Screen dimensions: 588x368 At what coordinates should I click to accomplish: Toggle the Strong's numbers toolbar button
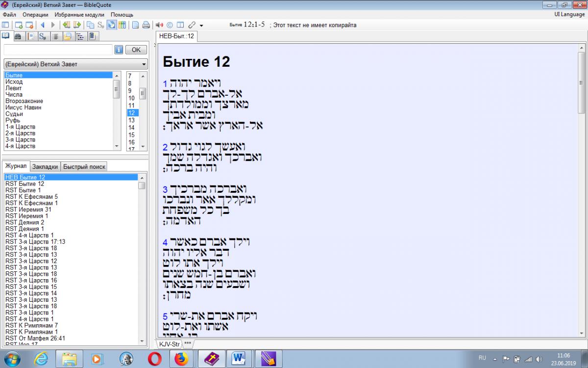coord(101,25)
